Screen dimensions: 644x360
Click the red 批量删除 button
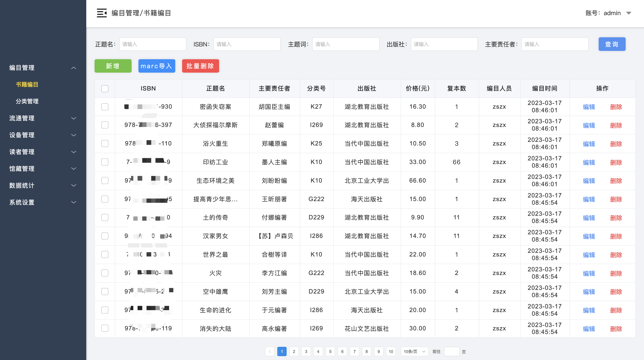pyautogui.click(x=200, y=66)
